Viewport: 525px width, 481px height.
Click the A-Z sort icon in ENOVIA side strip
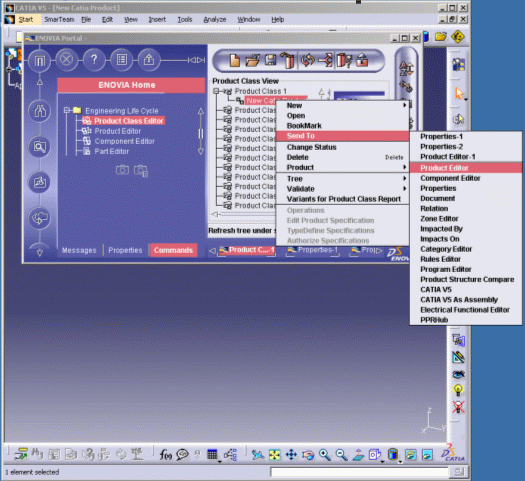[x=406, y=69]
